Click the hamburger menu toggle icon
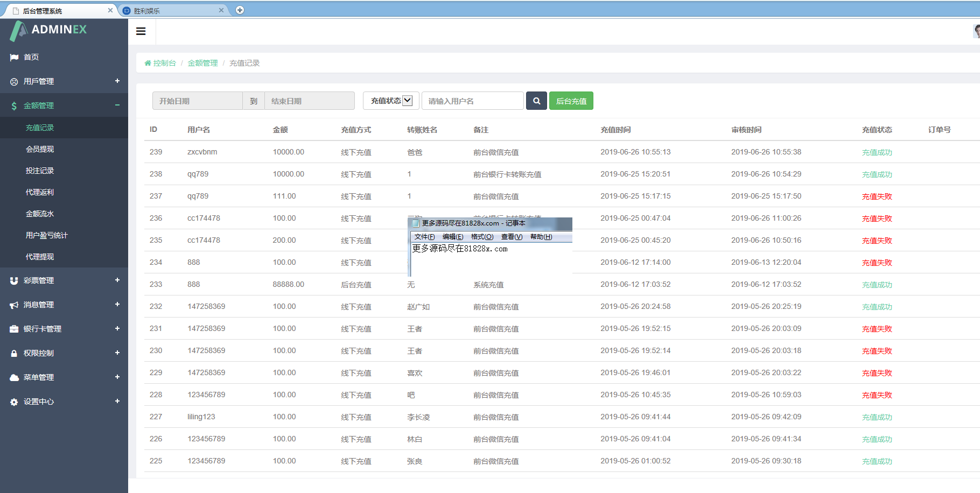The width and height of the screenshot is (980, 493). tap(141, 31)
